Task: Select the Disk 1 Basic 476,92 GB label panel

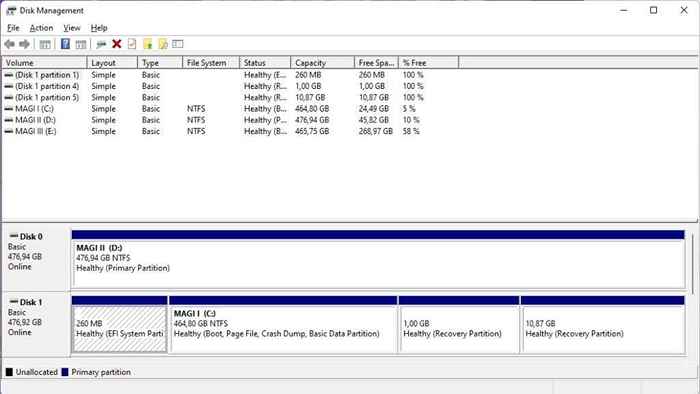Action: pyautogui.click(x=36, y=324)
